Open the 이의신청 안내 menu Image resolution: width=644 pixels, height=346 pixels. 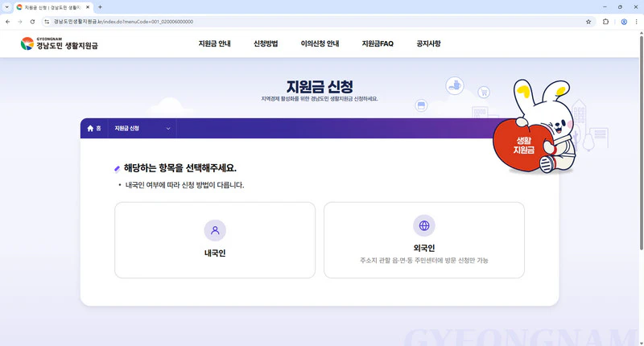point(320,43)
